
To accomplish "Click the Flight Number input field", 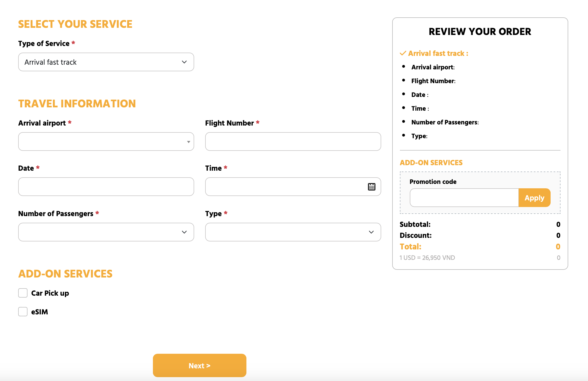I will pos(293,141).
